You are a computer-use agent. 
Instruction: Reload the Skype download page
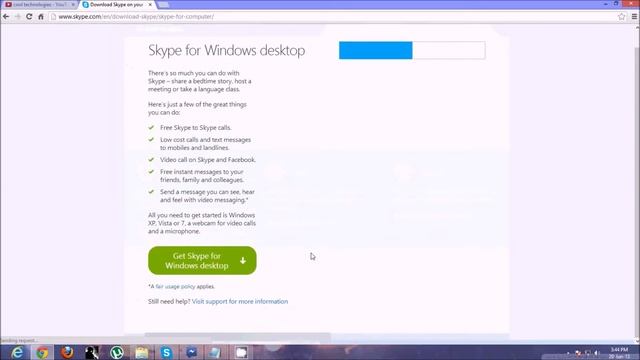point(29,17)
